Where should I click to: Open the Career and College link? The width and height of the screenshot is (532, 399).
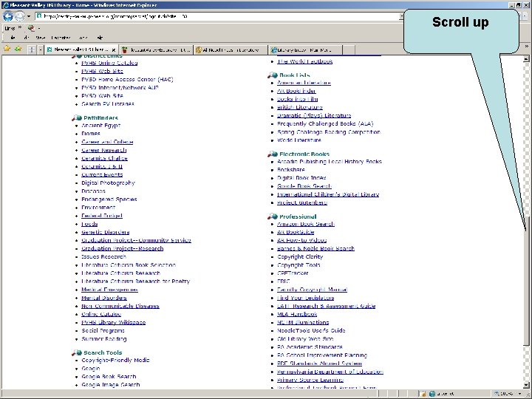(107, 142)
